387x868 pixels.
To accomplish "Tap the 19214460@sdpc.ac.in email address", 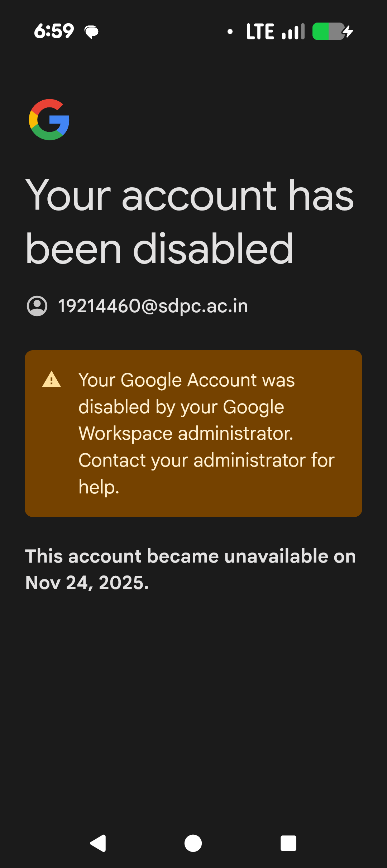I will (153, 306).
